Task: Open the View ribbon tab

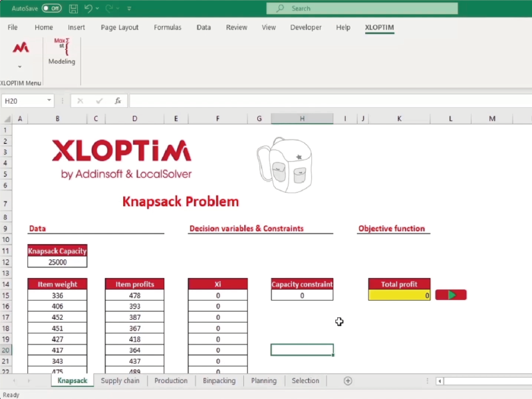Action: (x=269, y=27)
